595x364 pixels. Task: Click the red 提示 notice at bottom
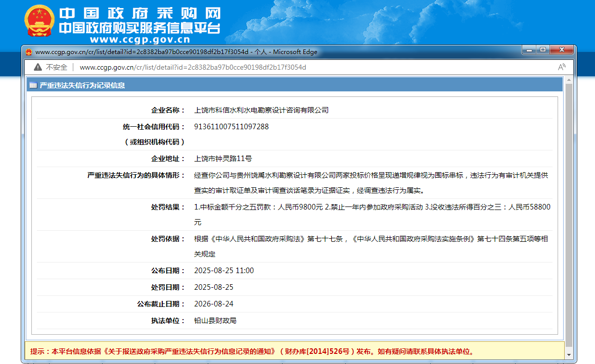pos(253,351)
